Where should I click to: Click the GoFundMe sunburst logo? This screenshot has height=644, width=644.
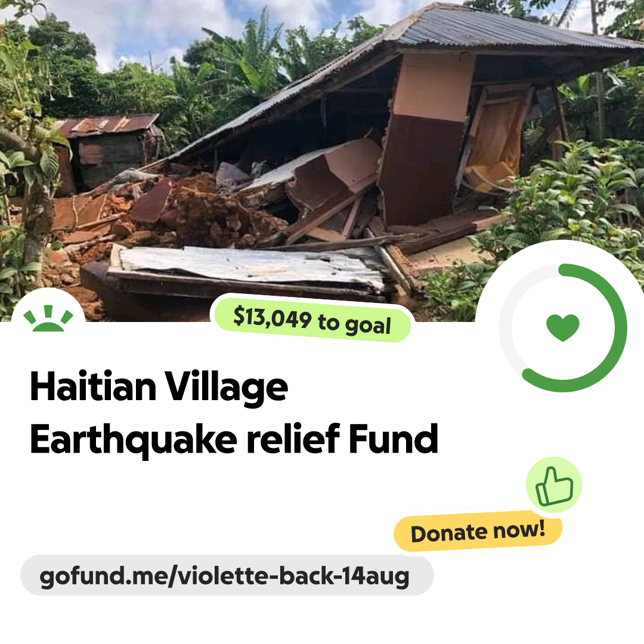pyautogui.click(x=48, y=318)
